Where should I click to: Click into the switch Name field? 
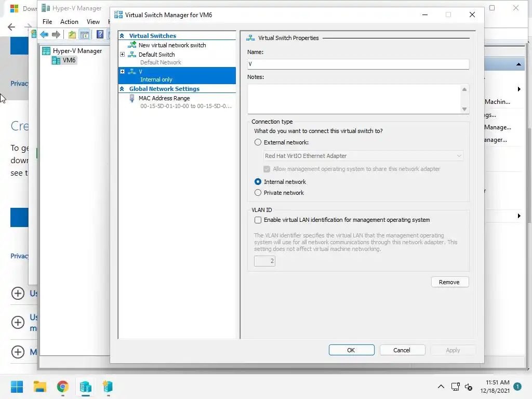coord(358,64)
